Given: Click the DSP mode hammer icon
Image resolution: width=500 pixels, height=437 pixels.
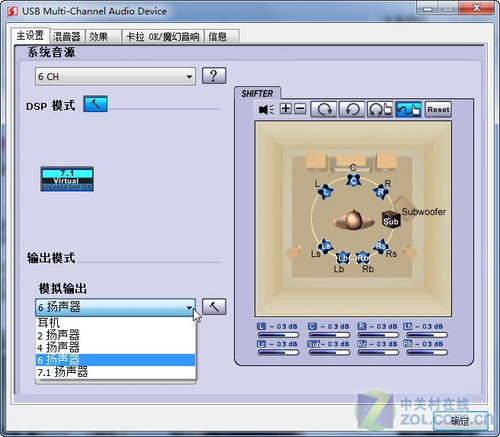Looking at the screenshot, I should point(95,104).
